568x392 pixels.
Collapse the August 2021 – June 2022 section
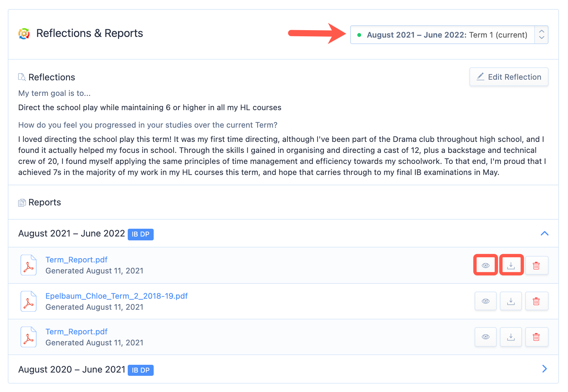point(544,234)
